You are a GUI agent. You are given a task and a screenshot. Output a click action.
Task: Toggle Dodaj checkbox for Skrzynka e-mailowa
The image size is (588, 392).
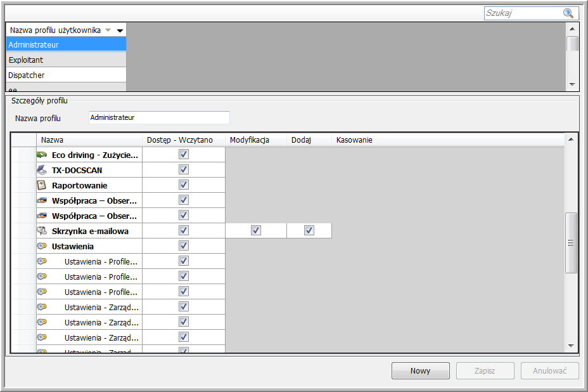click(x=309, y=231)
